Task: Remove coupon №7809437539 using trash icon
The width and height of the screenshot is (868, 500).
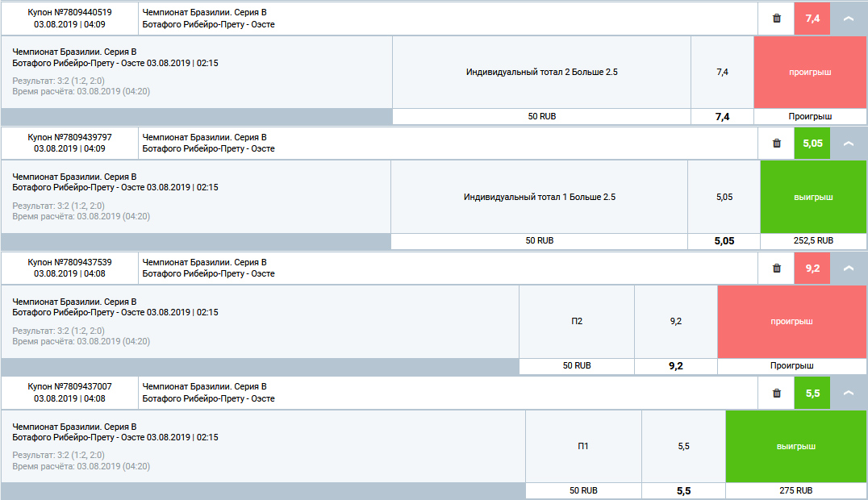Action: coord(776,269)
